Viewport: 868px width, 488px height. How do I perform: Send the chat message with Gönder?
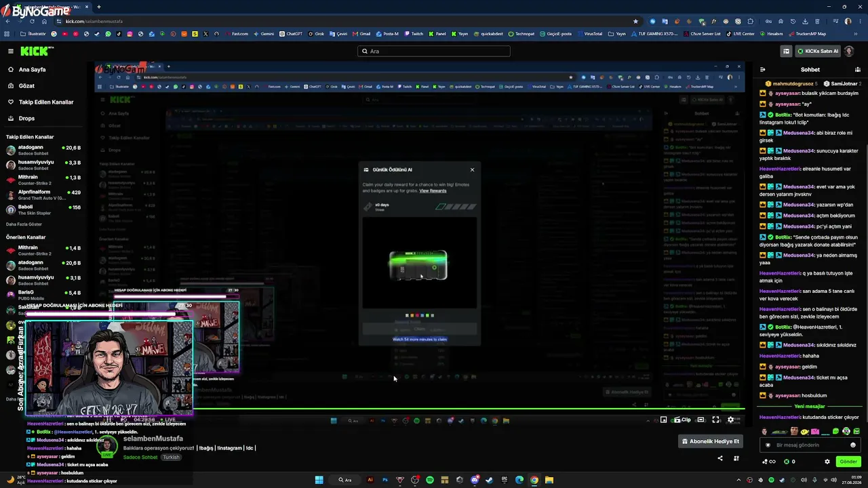click(x=848, y=462)
